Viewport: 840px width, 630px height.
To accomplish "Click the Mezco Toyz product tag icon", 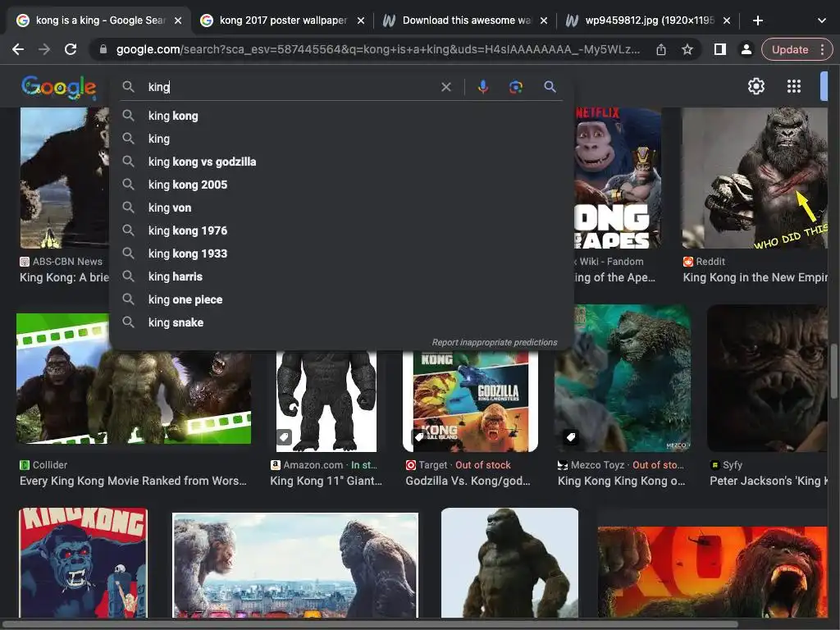I will click(571, 437).
